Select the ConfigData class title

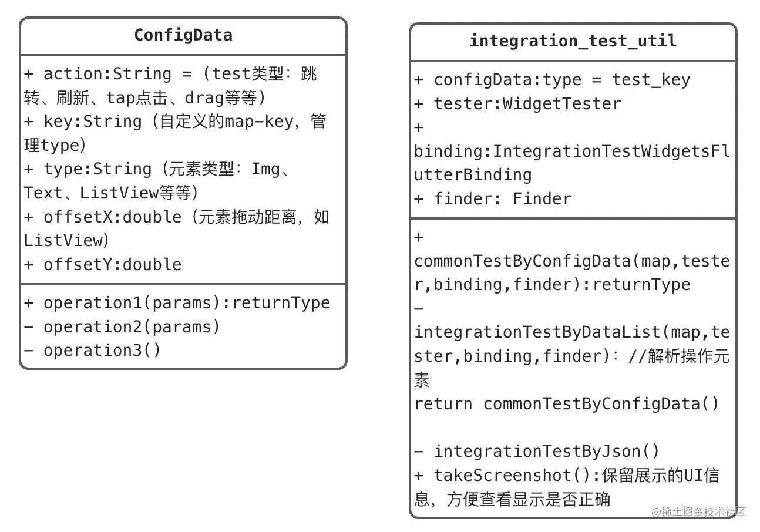183,35
